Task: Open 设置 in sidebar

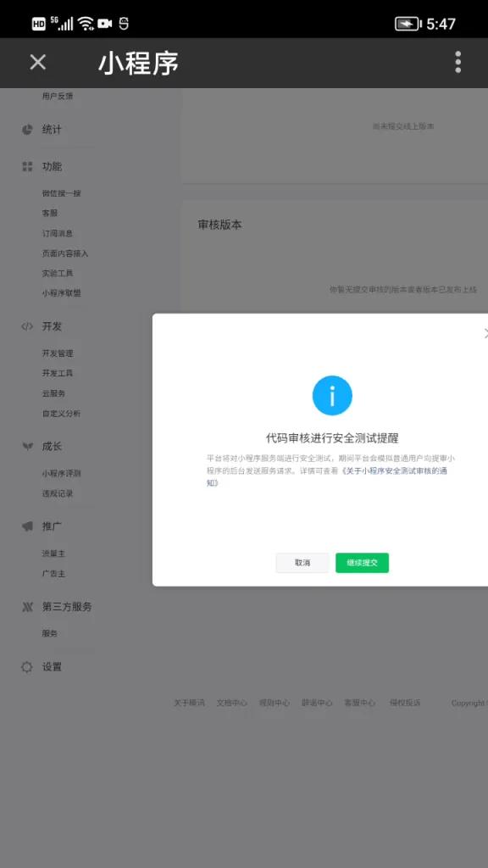Action: pos(52,667)
